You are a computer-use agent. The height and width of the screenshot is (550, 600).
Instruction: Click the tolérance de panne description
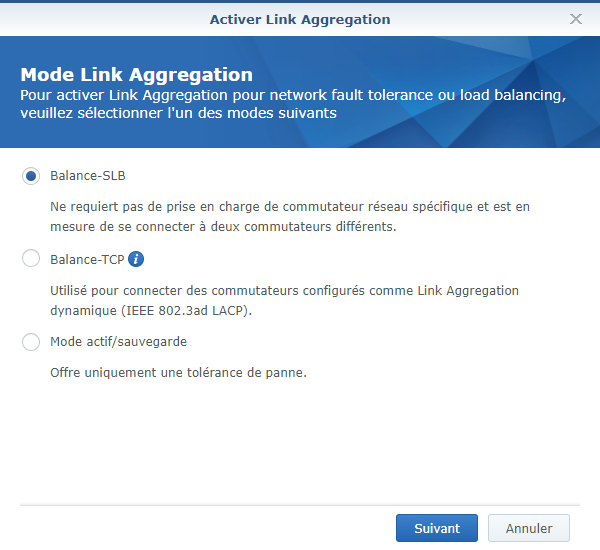(x=178, y=372)
